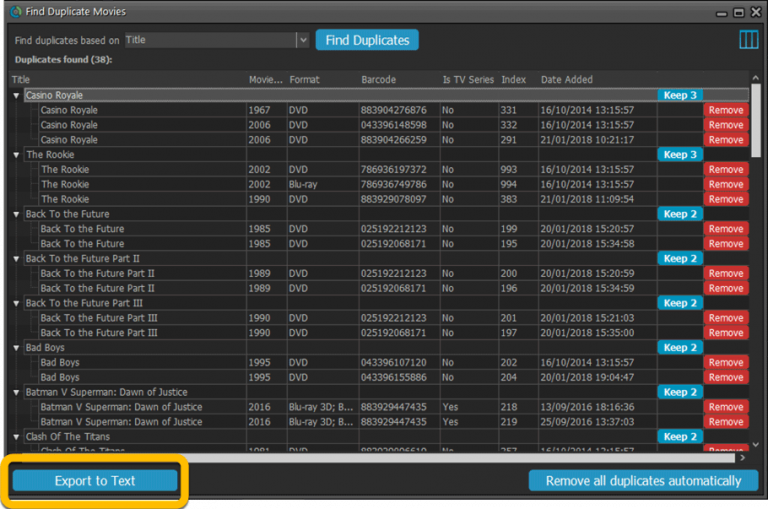Sort by Movie year column header
The image size is (768, 509).
coord(266,79)
